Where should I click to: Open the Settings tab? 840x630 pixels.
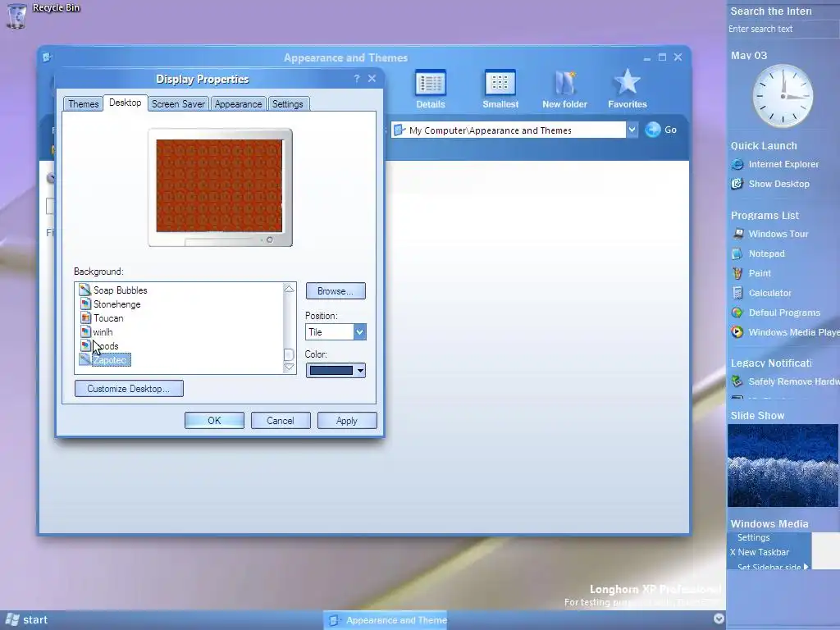tap(288, 104)
